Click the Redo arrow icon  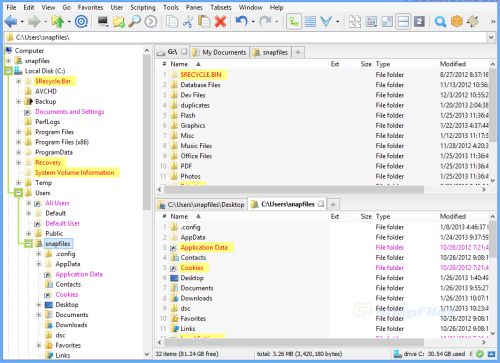click(265, 22)
